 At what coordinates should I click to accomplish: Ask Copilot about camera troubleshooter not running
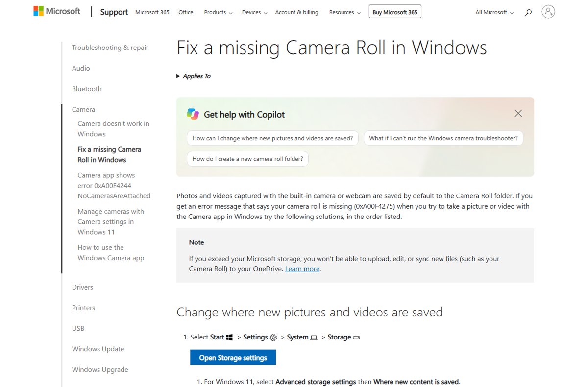click(x=443, y=138)
